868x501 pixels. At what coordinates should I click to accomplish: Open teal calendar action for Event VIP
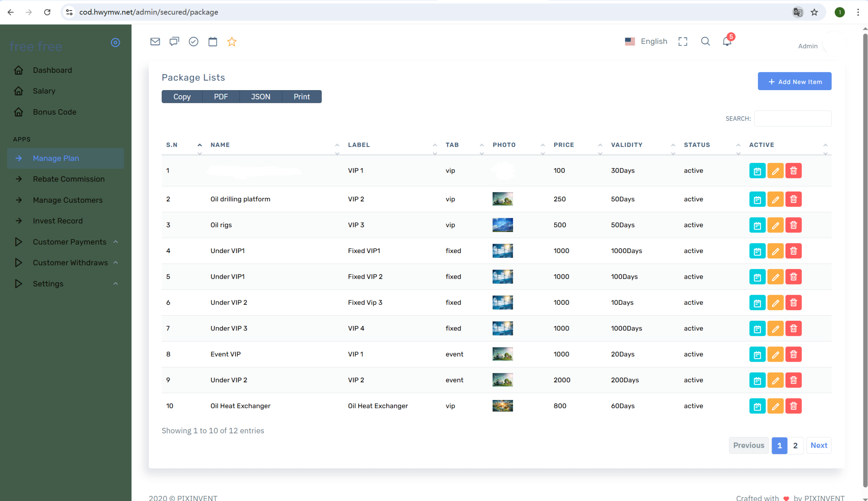click(x=757, y=354)
